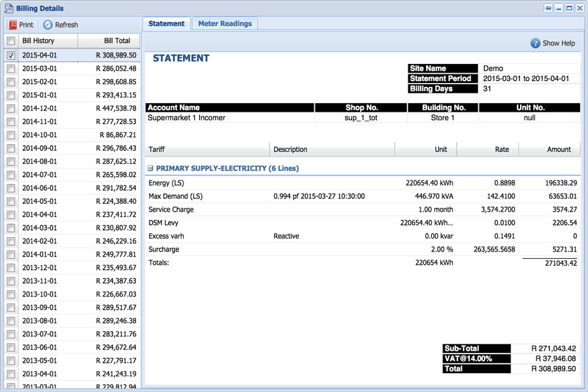Click the Max Demand (LS) tariff row

[x=363, y=196]
